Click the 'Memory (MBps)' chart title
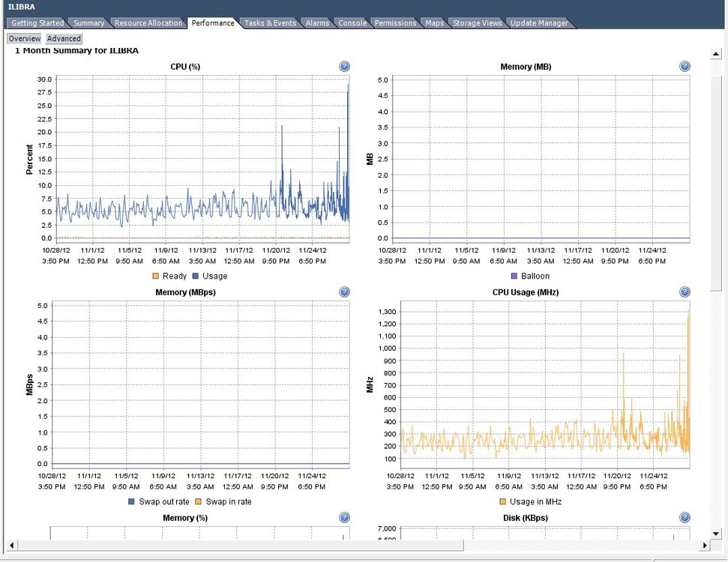This screenshot has height=562, width=728. tap(185, 292)
